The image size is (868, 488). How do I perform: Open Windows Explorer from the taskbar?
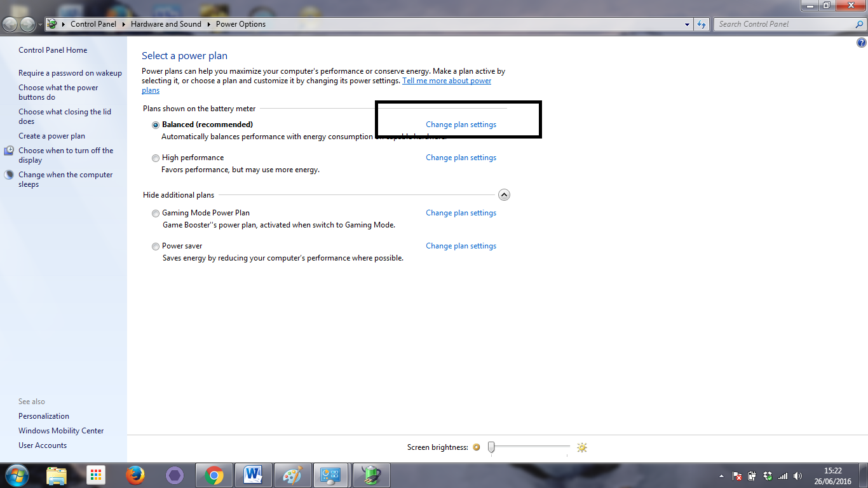tap(57, 475)
